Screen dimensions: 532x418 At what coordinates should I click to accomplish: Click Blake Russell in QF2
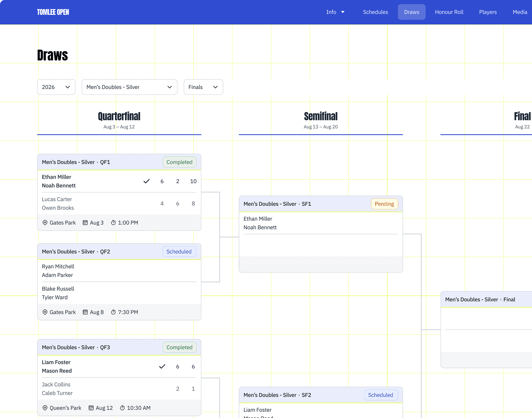[x=58, y=289]
